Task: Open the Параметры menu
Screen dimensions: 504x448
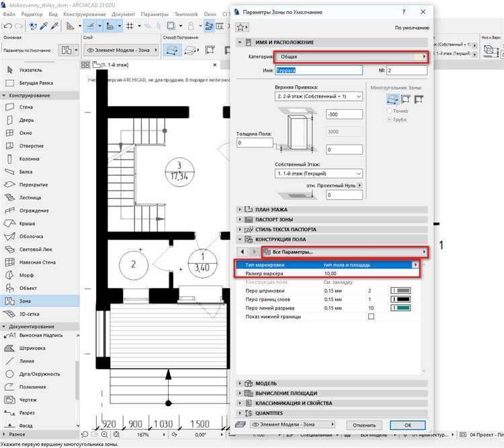Action: 155,14
